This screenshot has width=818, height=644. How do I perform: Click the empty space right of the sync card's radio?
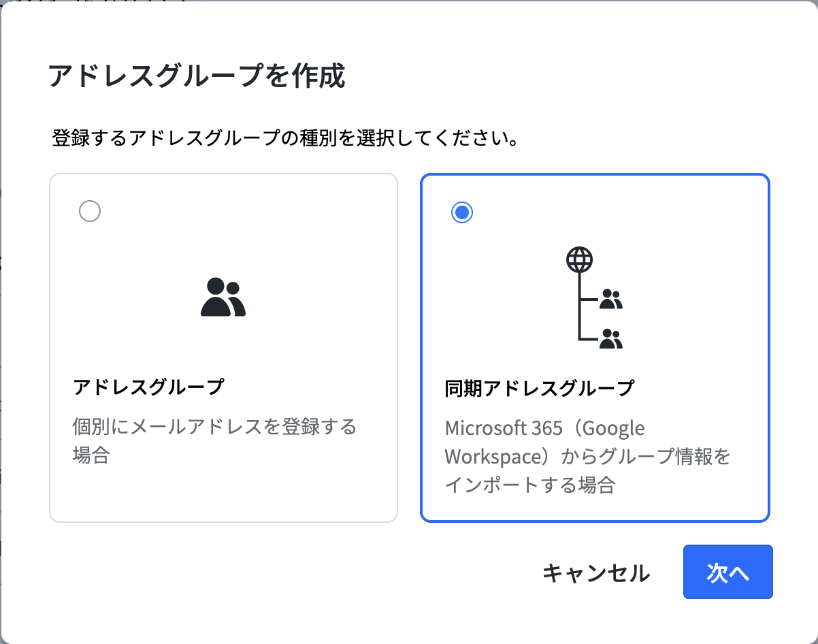tap(612, 212)
